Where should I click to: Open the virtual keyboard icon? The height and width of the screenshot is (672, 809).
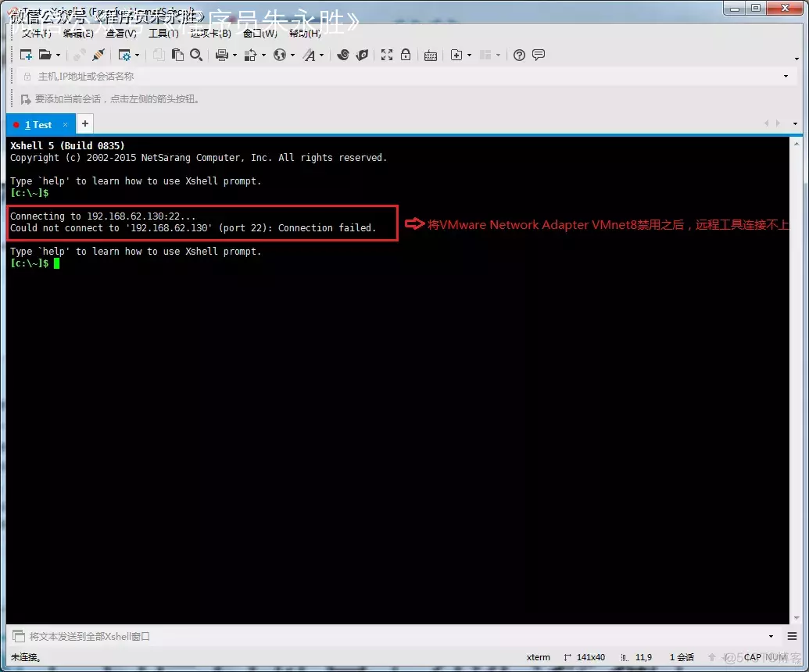click(x=430, y=55)
